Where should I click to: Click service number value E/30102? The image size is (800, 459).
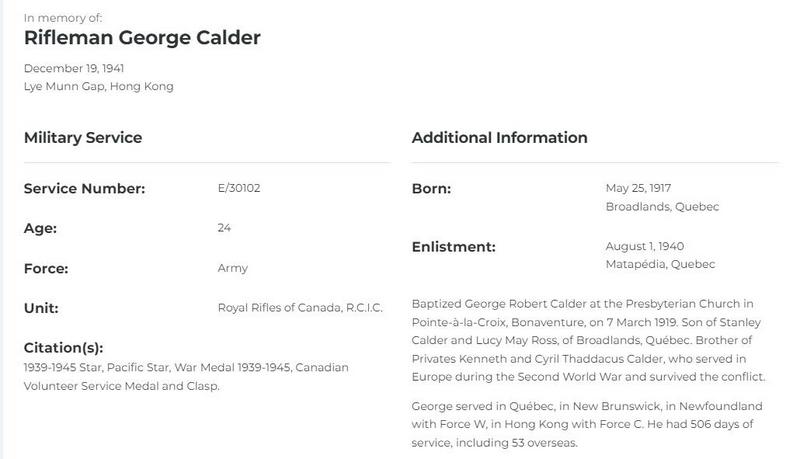[239, 188]
